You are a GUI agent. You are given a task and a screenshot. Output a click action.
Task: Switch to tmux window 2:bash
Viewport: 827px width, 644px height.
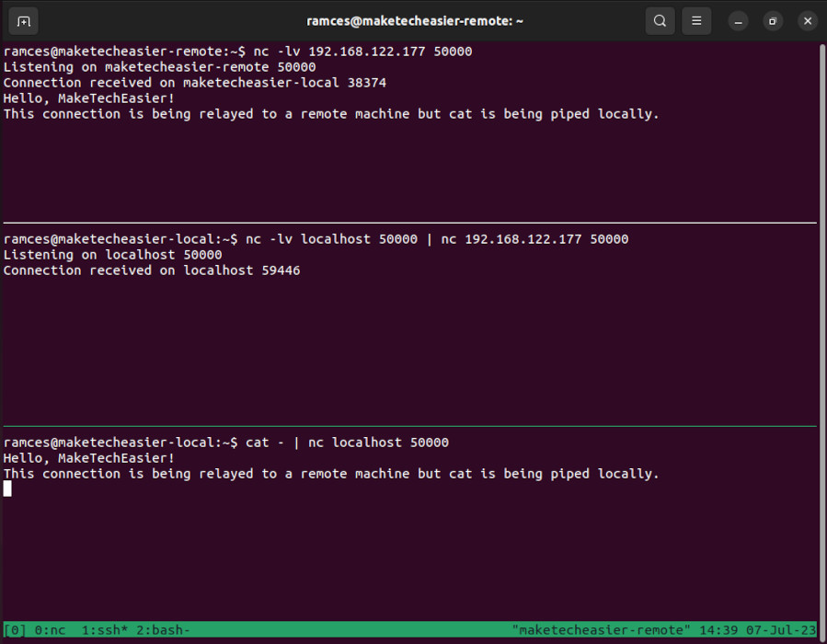pyautogui.click(x=164, y=630)
